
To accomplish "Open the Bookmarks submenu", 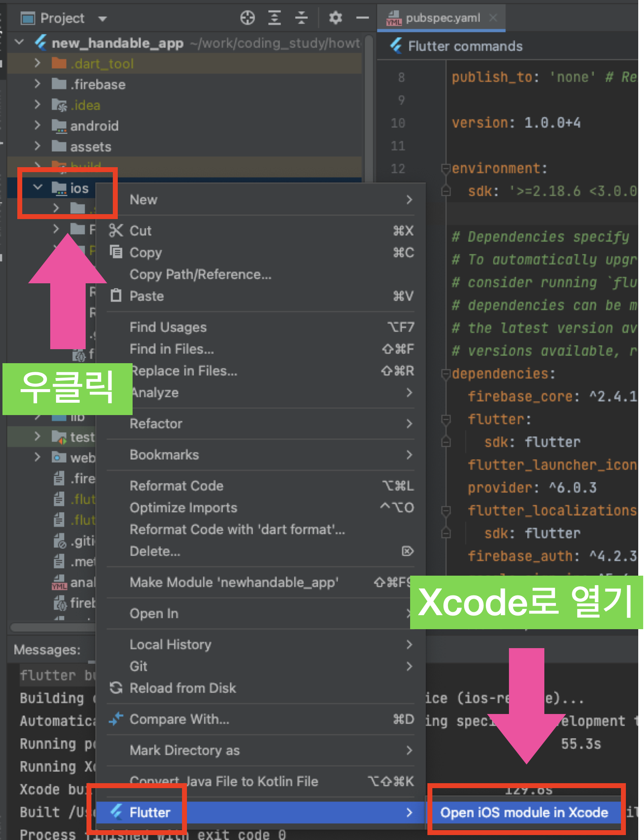I will coord(260,455).
